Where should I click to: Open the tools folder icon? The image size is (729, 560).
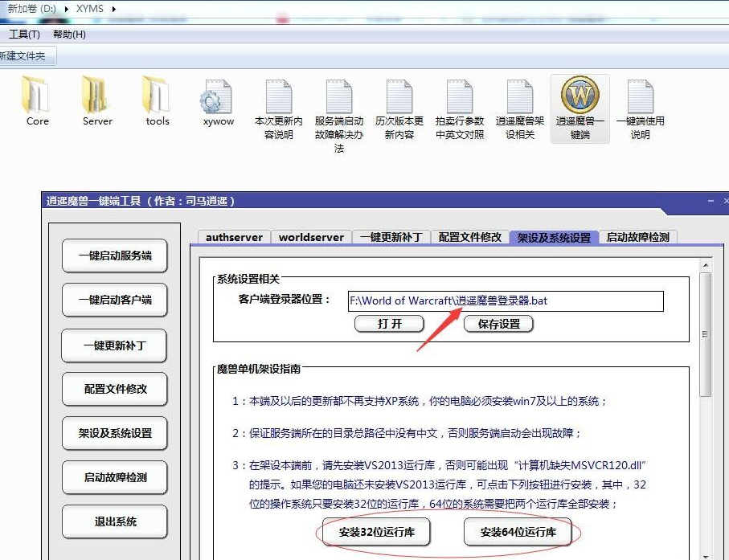[x=158, y=96]
